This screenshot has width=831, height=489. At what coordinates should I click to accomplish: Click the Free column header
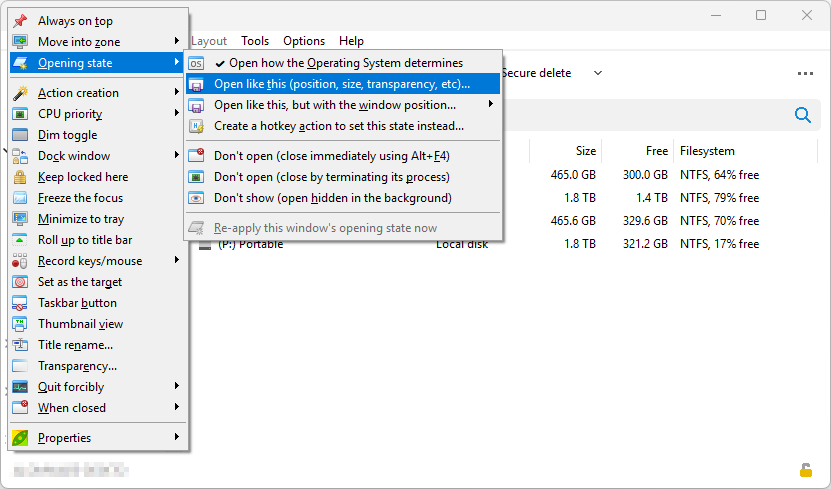tap(656, 151)
